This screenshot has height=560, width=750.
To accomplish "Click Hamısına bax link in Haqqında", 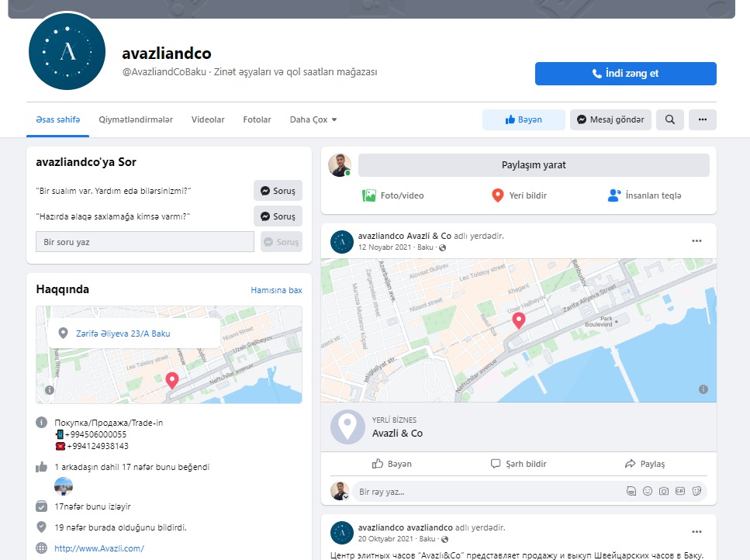I will click(276, 290).
